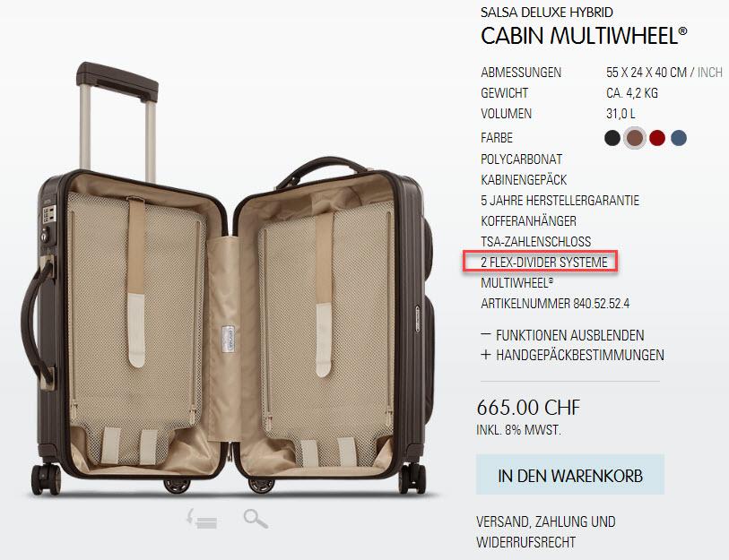Click the 665.00 CHF price
The image size is (729, 560).
(529, 408)
